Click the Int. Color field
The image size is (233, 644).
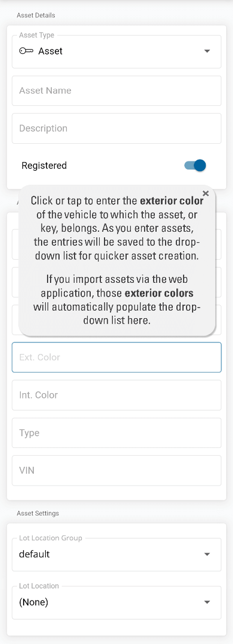pyautogui.click(x=116, y=395)
